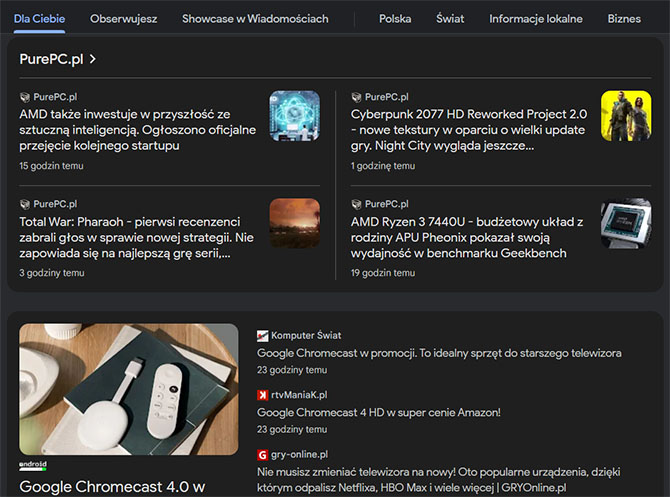Screen dimensions: 670x497
Task: Open Total War: Pharaoh review article
Action: (137, 238)
